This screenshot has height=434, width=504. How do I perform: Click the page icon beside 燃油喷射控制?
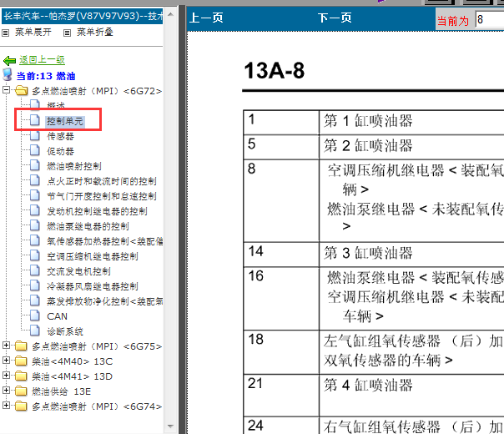tap(35, 165)
